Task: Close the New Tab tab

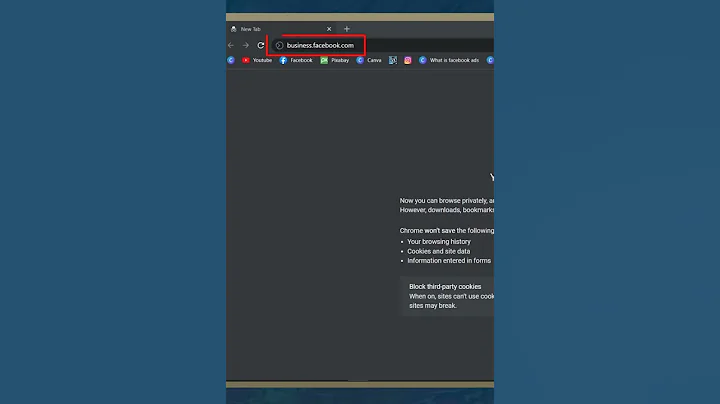Action: [329, 29]
